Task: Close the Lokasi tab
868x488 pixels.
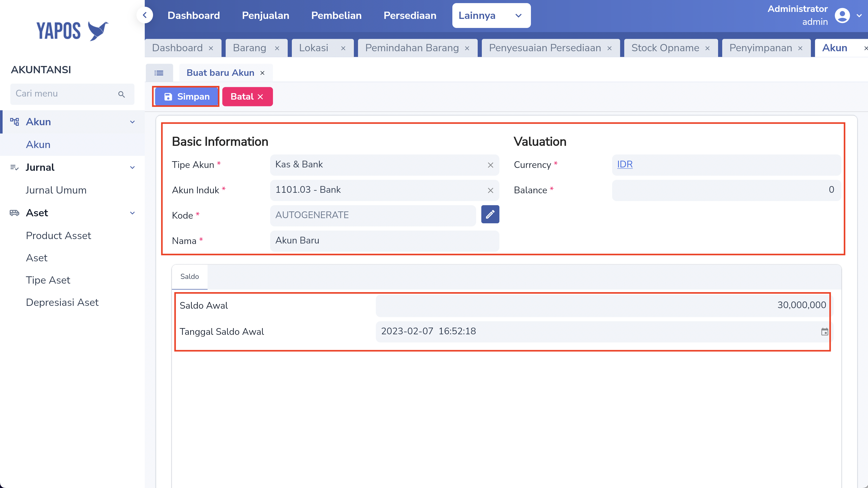Action: [343, 48]
